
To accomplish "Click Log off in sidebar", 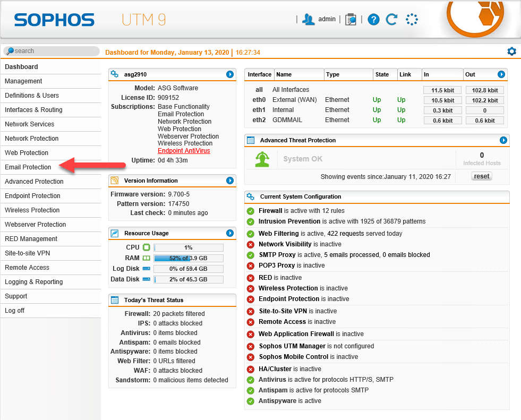I will pyautogui.click(x=15, y=311).
